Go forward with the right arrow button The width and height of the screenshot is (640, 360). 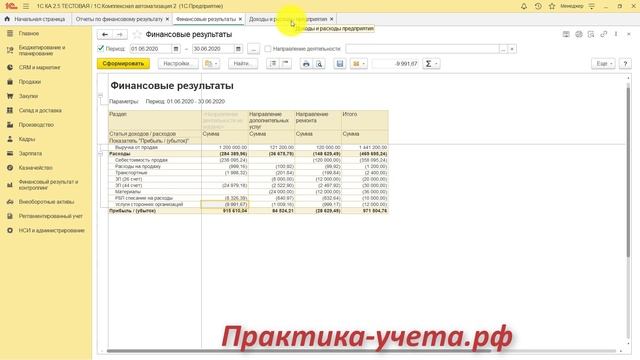[x=120, y=35]
